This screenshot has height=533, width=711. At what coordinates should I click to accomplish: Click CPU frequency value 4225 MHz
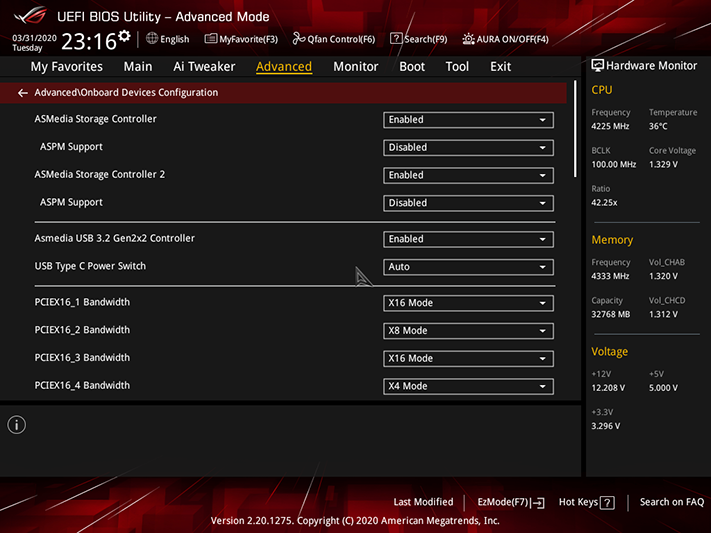click(610, 126)
